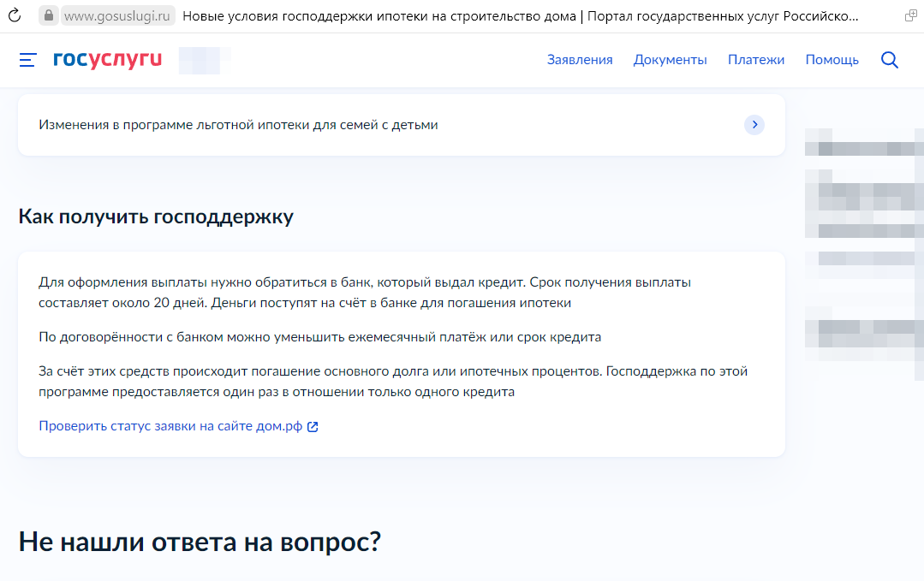Click the banner Изменения в программе льготной ипотеки
The image size is (924, 581).
[x=238, y=124]
